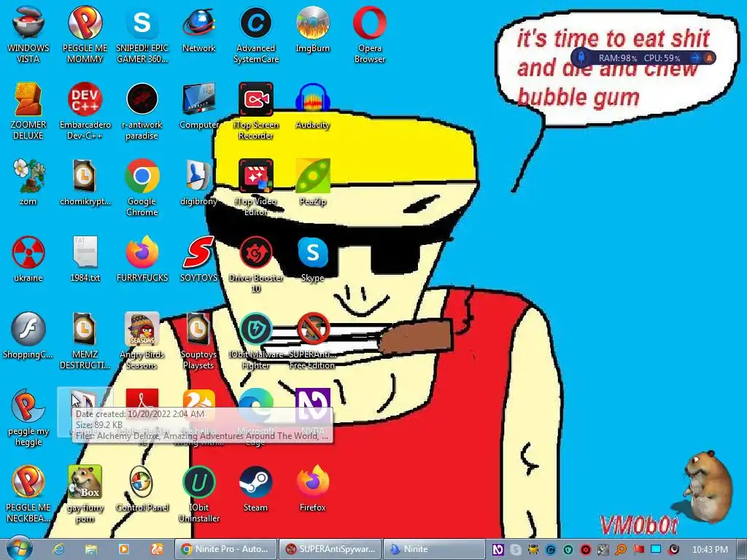
Task: Open peggle my heggle icon
Action: [28, 418]
